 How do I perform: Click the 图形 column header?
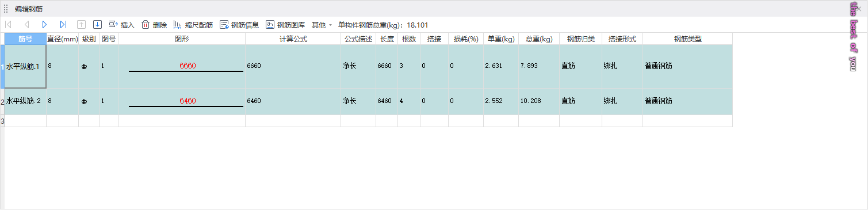coord(182,39)
